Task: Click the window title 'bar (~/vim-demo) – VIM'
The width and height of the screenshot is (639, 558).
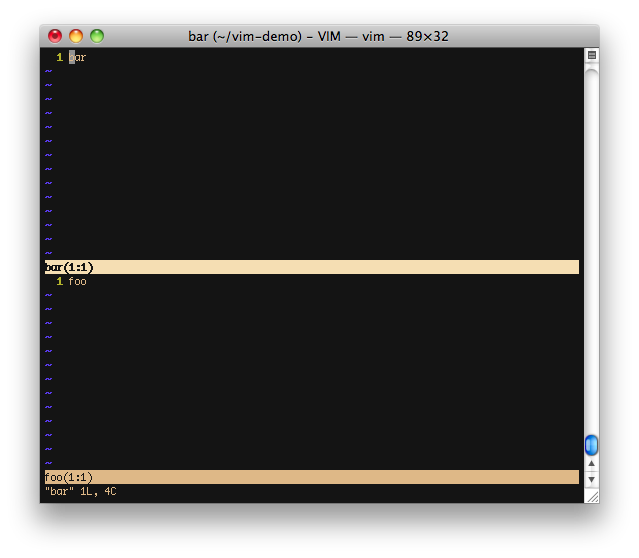Action: coord(264,37)
